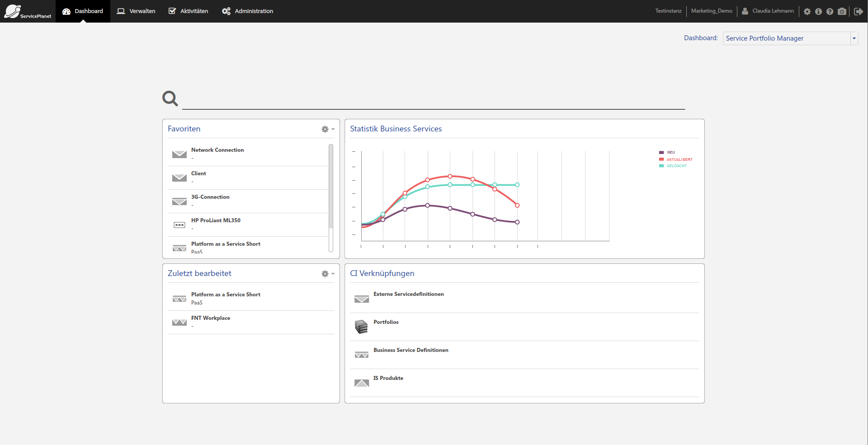
Task: Take a screenshot with the camera icon
Action: pos(842,11)
